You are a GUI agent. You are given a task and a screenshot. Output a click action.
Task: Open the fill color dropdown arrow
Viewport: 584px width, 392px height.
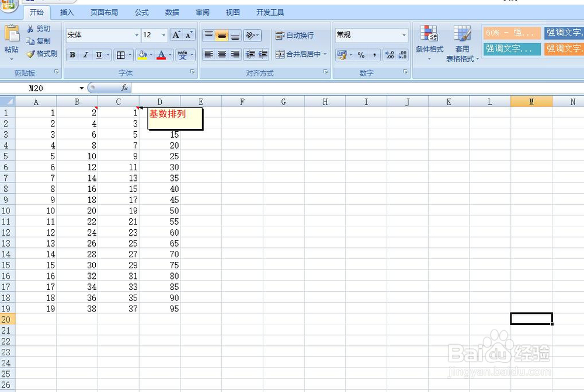click(151, 55)
